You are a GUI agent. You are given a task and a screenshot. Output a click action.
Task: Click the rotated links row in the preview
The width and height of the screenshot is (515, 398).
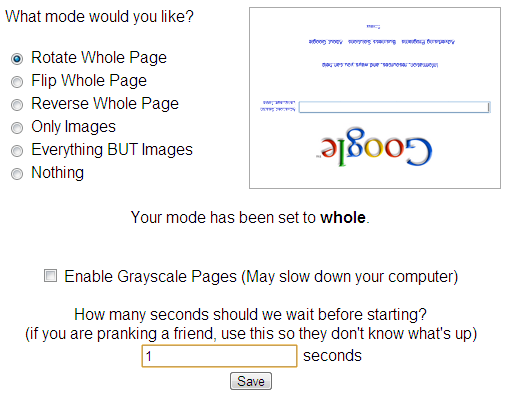pos(382,42)
